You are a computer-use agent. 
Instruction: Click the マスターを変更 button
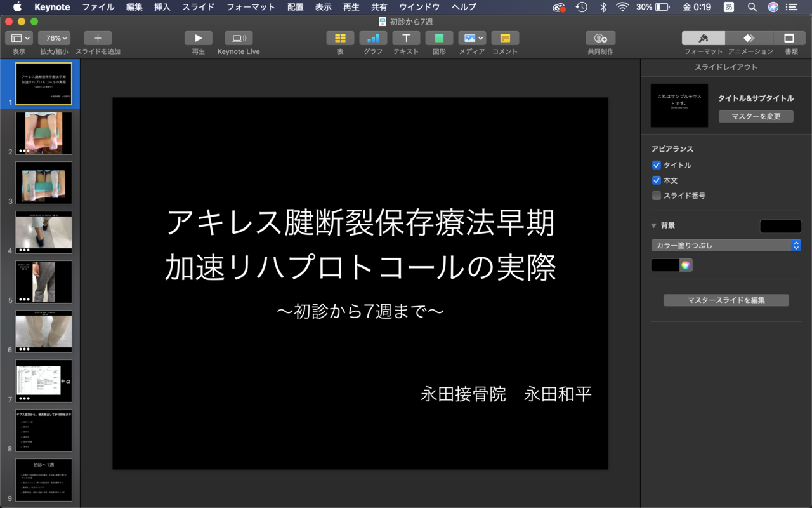point(756,116)
